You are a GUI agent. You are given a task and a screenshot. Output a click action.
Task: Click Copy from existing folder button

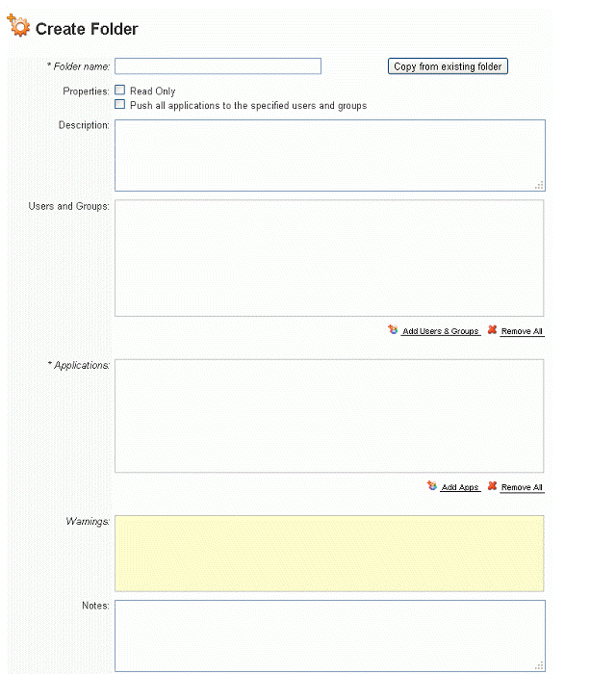(448, 66)
